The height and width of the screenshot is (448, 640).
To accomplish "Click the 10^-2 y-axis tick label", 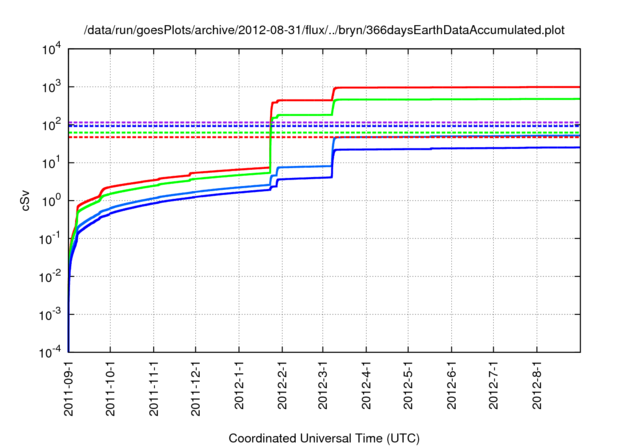I will point(49,277).
